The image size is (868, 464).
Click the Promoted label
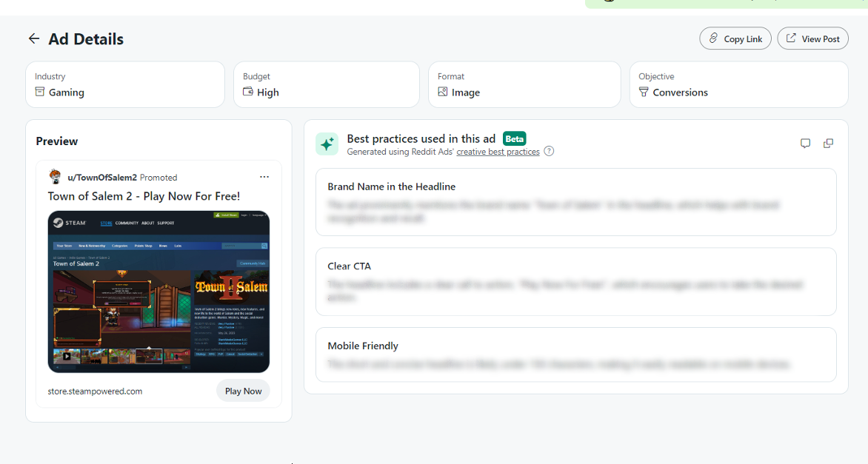coord(158,178)
